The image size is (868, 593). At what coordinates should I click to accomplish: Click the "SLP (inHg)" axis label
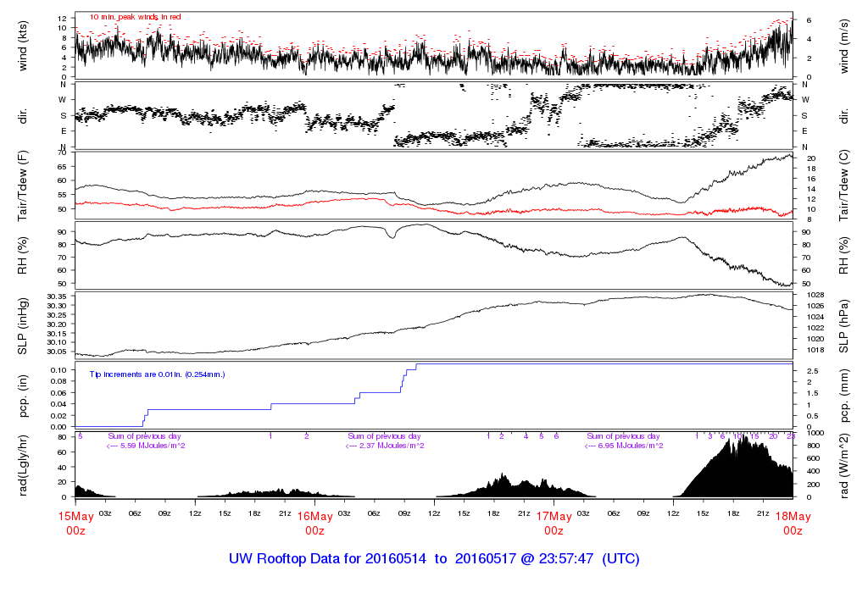coord(23,326)
